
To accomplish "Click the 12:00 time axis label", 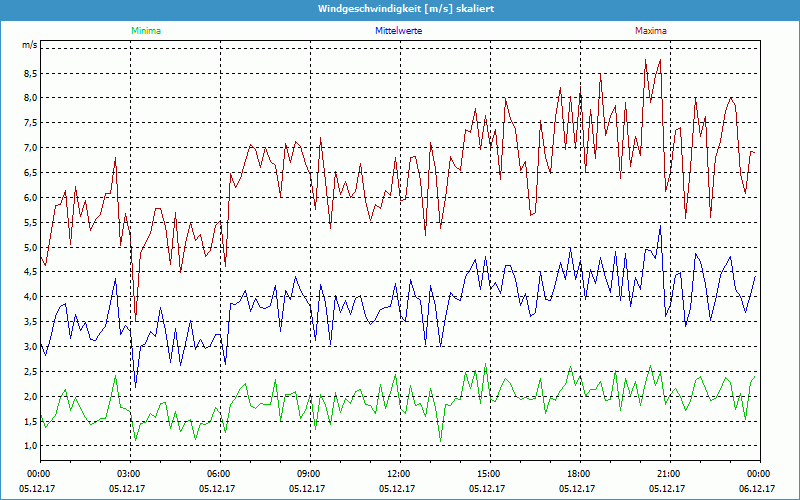I will coord(400,474).
